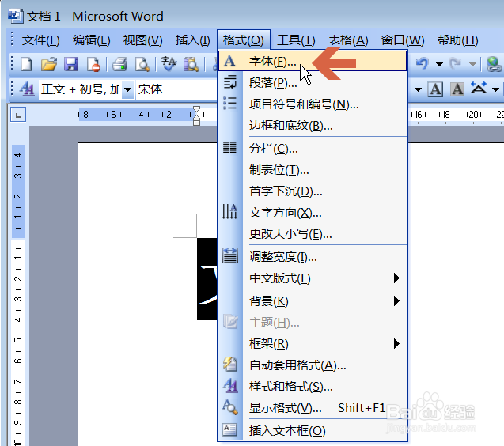This screenshot has width=504, height=446.
Task: Open the 文件(F) menu
Action: (x=41, y=40)
